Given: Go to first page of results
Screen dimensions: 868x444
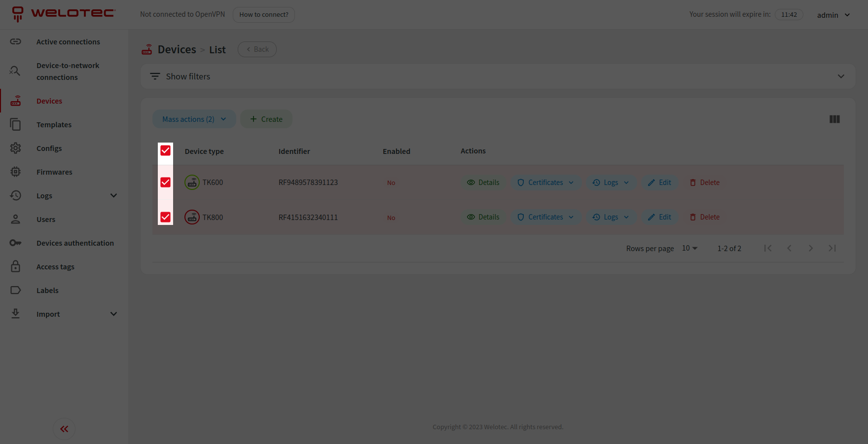Looking at the screenshot, I should coord(768,248).
